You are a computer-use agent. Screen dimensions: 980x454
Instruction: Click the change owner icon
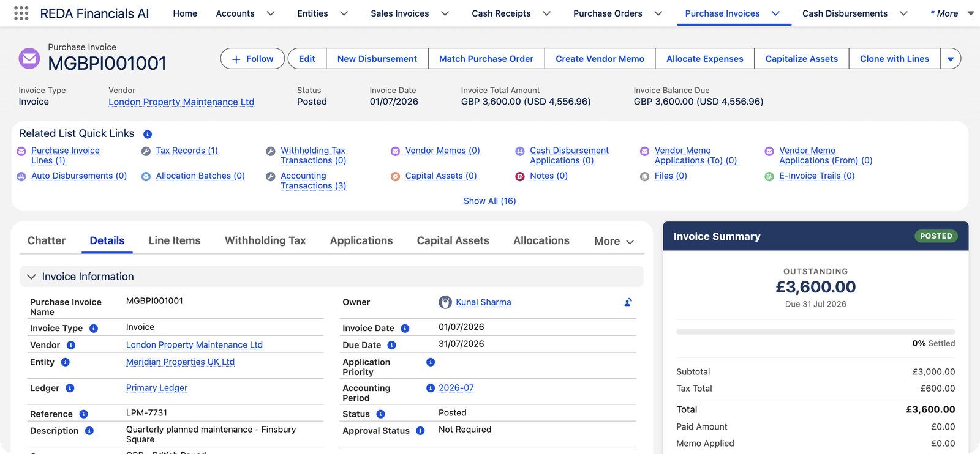click(x=628, y=302)
